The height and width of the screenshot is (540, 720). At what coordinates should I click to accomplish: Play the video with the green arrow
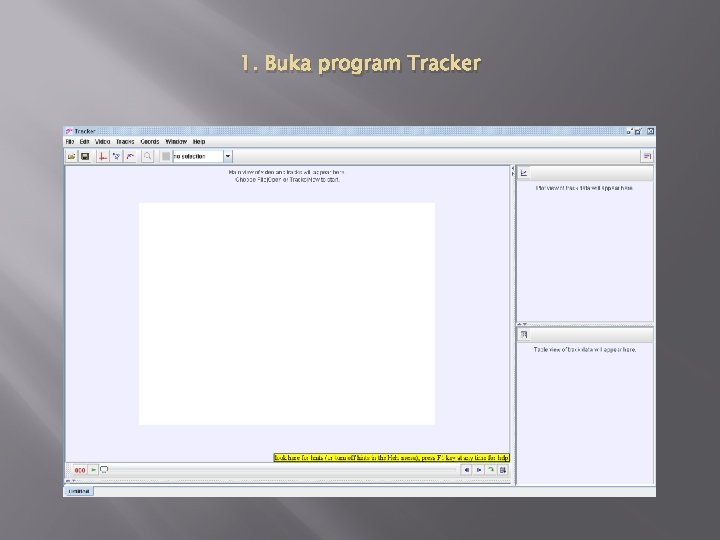(x=94, y=470)
